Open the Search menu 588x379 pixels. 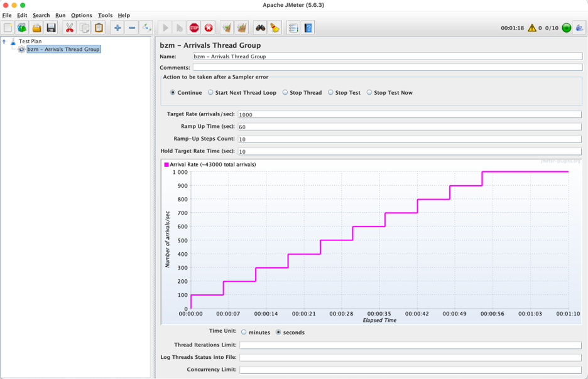tap(41, 15)
